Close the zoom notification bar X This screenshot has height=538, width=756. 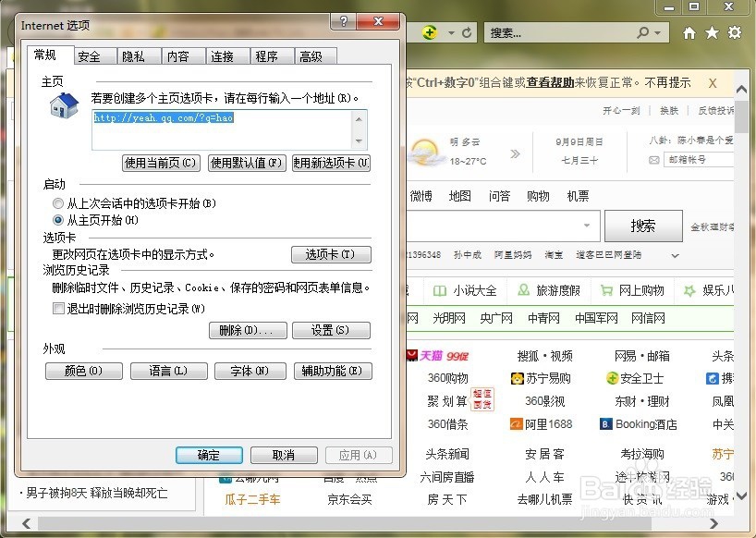click(x=713, y=83)
